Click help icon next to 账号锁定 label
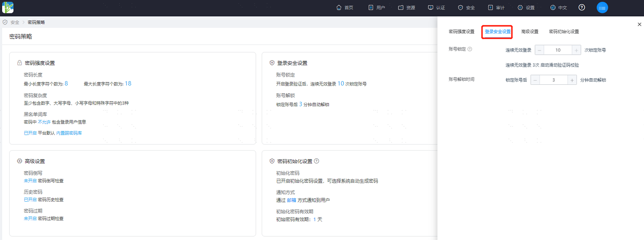 pos(470,49)
